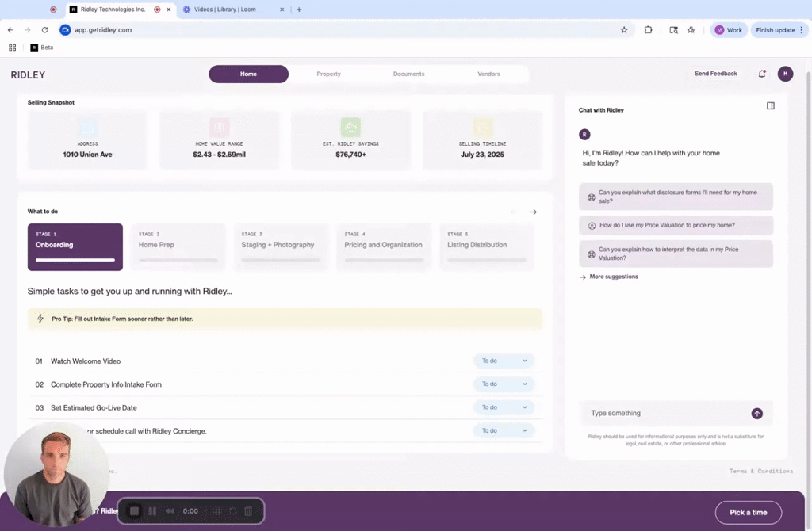Go to next stages with right arrow
The height and width of the screenshot is (531, 812).
pyautogui.click(x=533, y=212)
